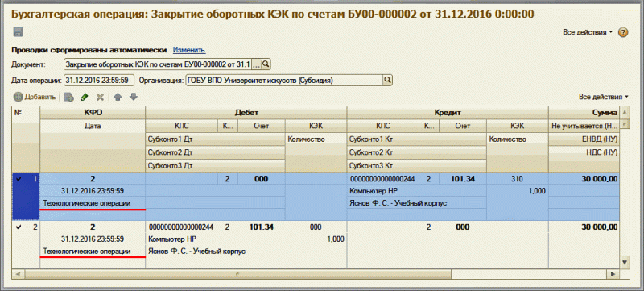Expand the top Все действия menu

click(588, 32)
